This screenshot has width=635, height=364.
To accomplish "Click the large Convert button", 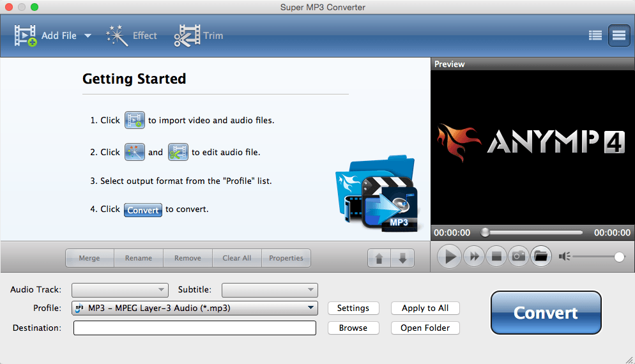I will 546,312.
